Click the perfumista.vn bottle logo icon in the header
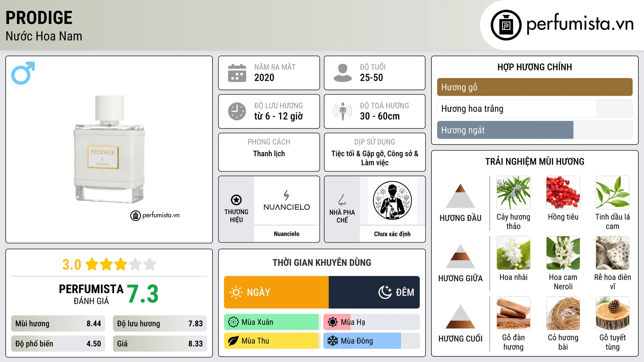Image resolution: width=644 pixels, height=362 pixels. point(506,25)
